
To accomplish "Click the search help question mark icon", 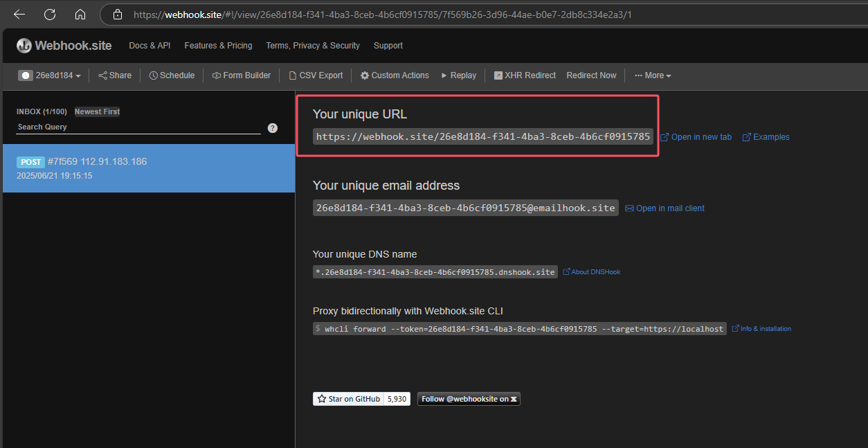I will (273, 128).
